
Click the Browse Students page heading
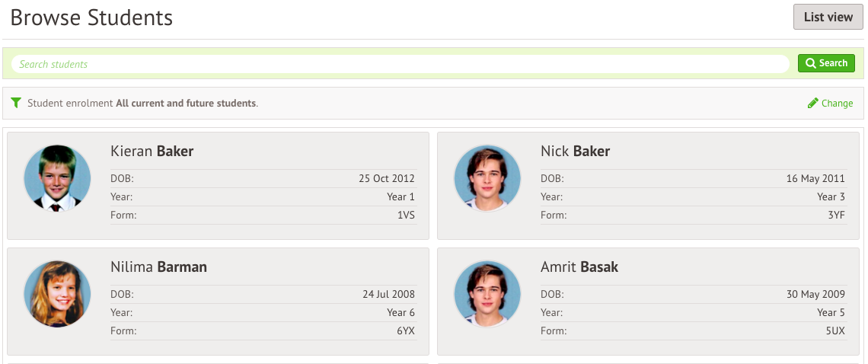91,18
